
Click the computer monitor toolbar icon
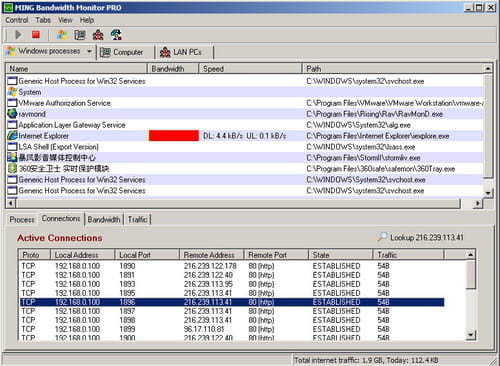tap(80, 35)
